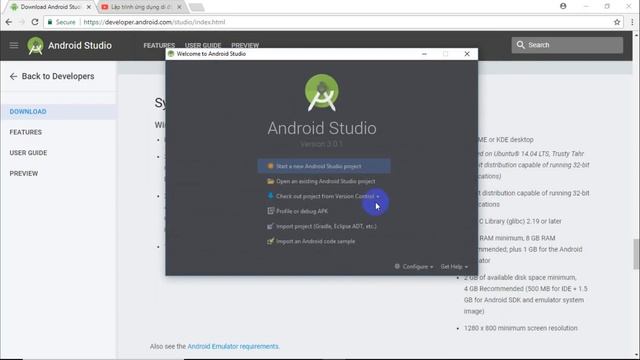The width and height of the screenshot is (640, 360).
Task: Click the 'C Library (glibc) 2.19 or later' text
Action: tap(519, 221)
